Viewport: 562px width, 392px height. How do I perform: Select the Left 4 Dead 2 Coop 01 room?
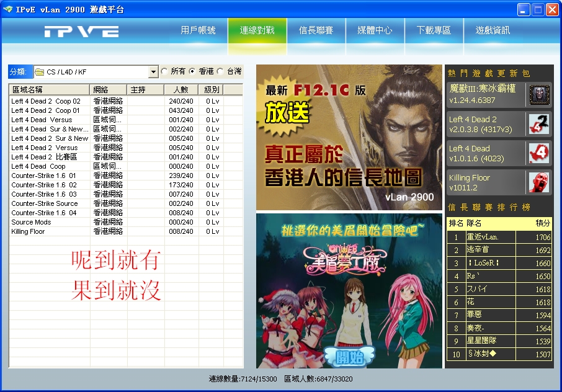click(126, 111)
